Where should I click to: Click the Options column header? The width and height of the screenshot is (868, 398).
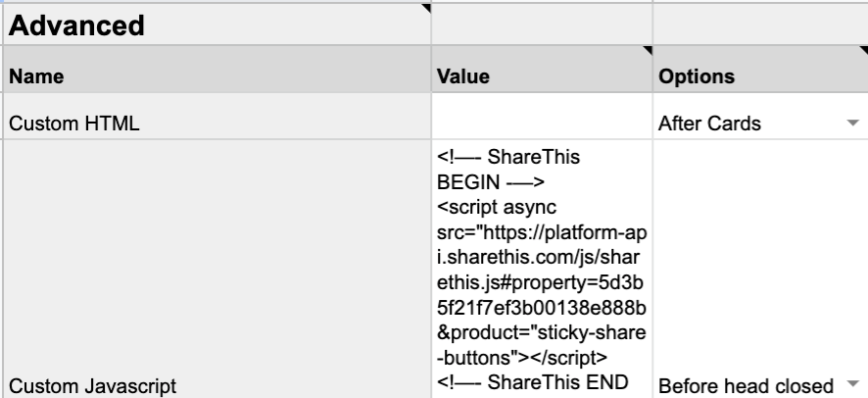[759, 75]
